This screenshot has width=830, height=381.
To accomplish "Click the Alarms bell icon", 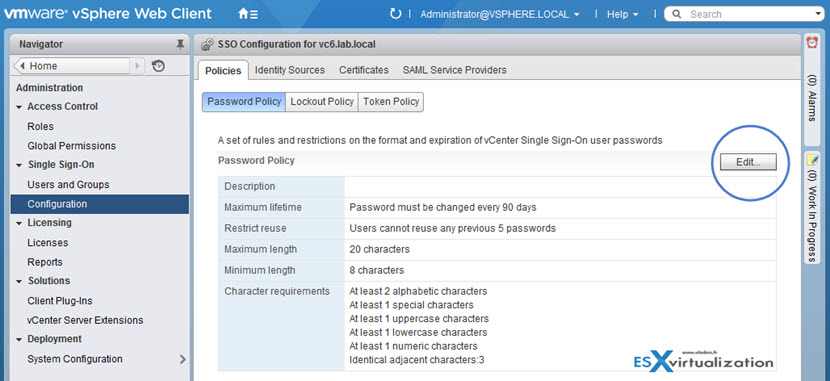I will tap(811, 43).
